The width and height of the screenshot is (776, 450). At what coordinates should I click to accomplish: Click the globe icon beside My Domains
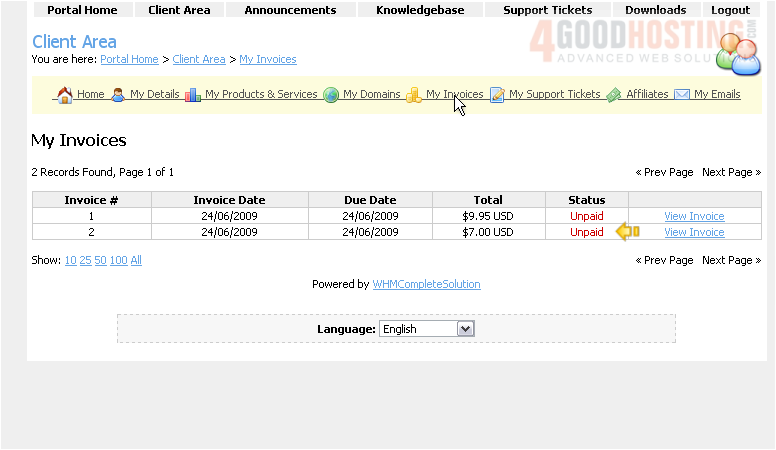331,95
